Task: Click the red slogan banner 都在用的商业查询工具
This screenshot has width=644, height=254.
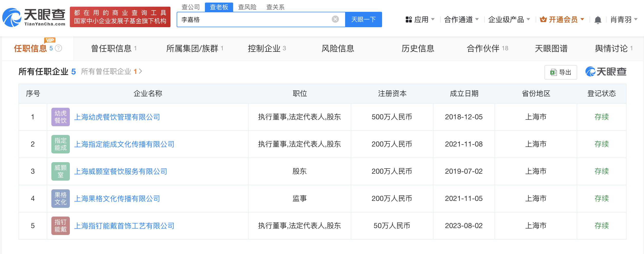Action: pos(120,17)
